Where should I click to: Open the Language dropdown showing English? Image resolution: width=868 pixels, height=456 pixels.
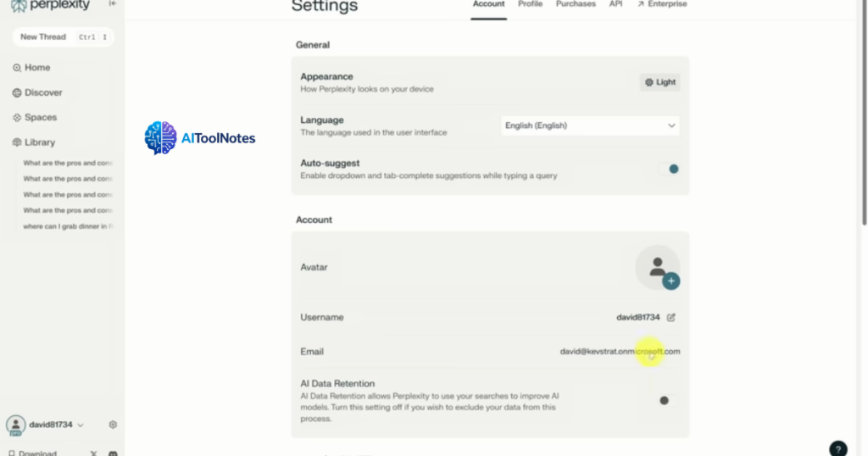(590, 125)
